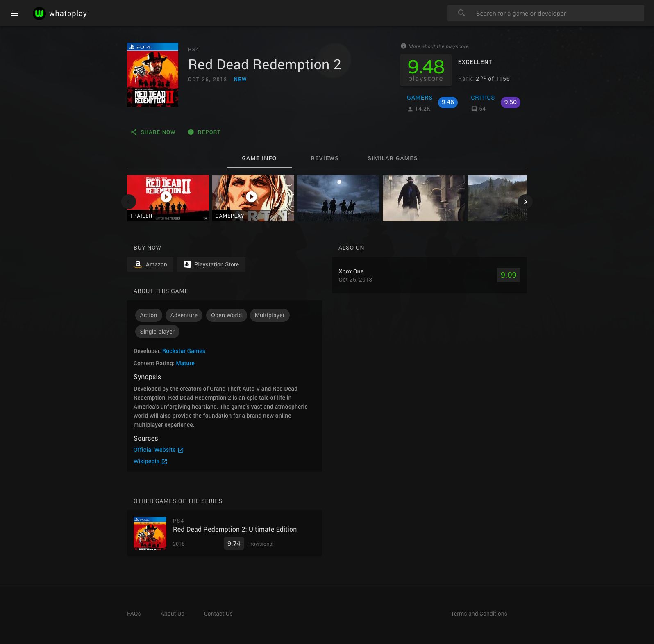Viewport: 654px width, 644px height.
Task: Click the Ultimate Edition cover thumbnail
Action: click(150, 533)
